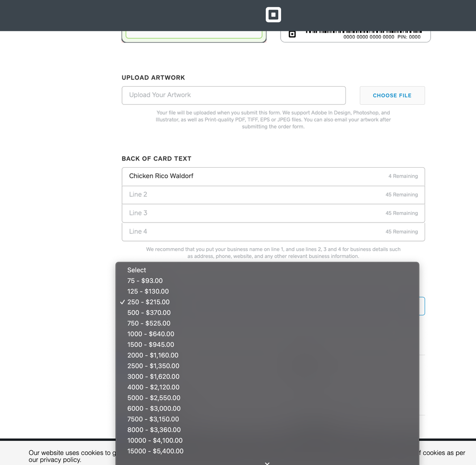Select 15000 cards for $5,400.00

(x=155, y=451)
